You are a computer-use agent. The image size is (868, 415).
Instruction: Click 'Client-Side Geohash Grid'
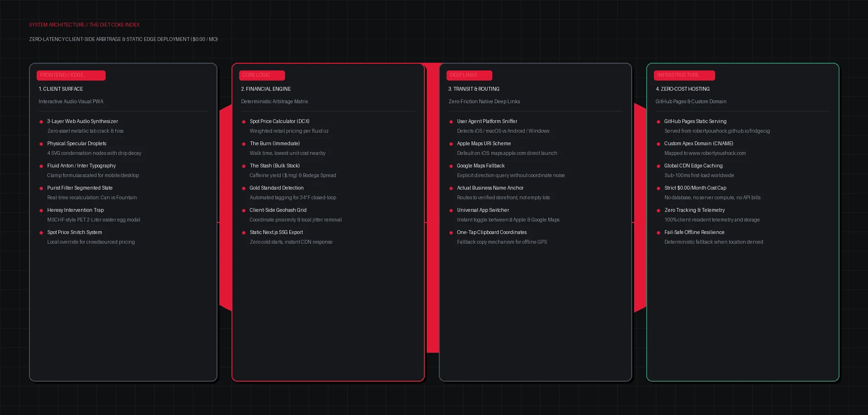click(x=278, y=210)
